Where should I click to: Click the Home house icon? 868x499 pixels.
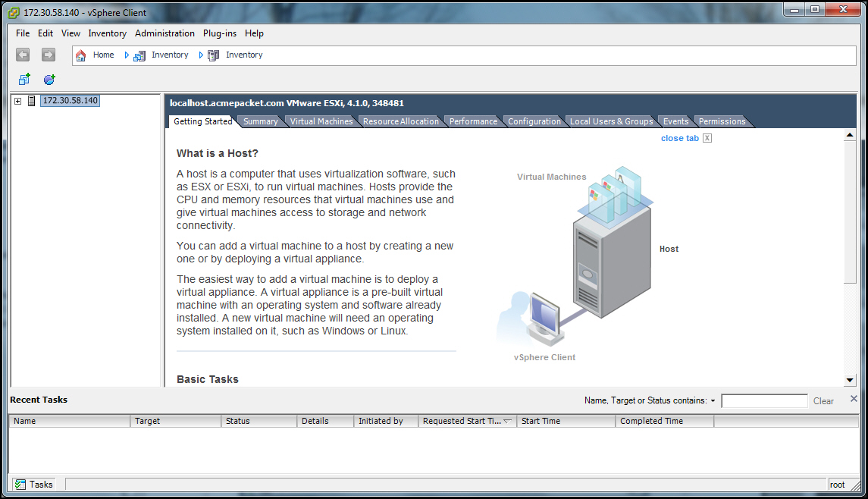pos(81,55)
